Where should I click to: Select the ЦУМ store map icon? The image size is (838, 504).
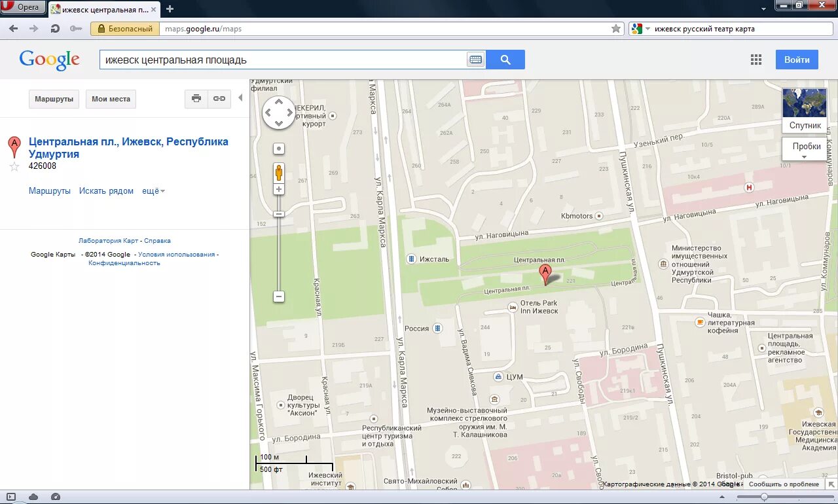pos(499,377)
